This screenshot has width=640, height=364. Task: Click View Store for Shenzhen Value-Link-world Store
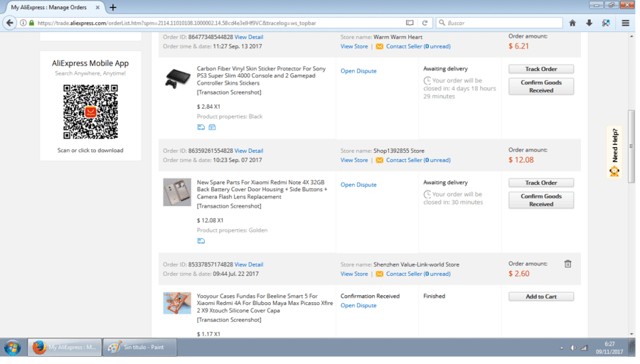click(x=354, y=274)
